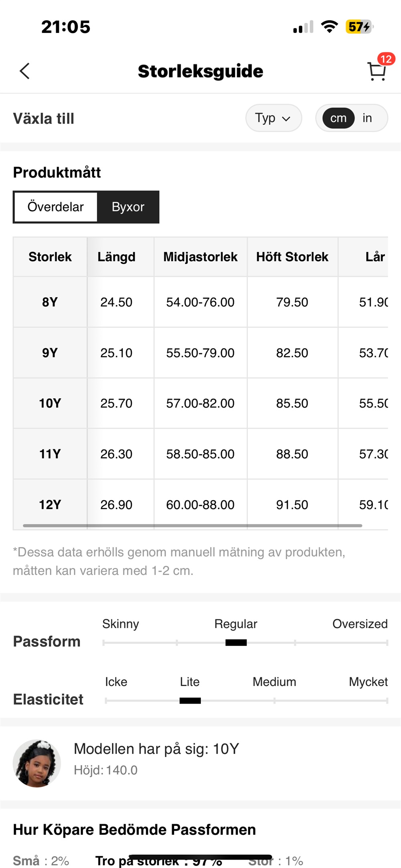Tap the model's profile thumbnail
Image resolution: width=401 pixels, height=868 pixels.
pyautogui.click(x=37, y=763)
